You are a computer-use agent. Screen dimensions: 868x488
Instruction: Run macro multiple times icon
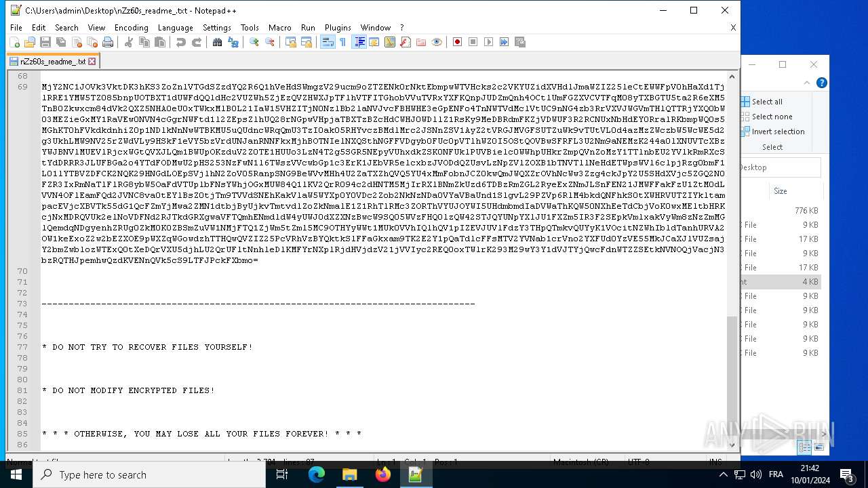tap(505, 42)
